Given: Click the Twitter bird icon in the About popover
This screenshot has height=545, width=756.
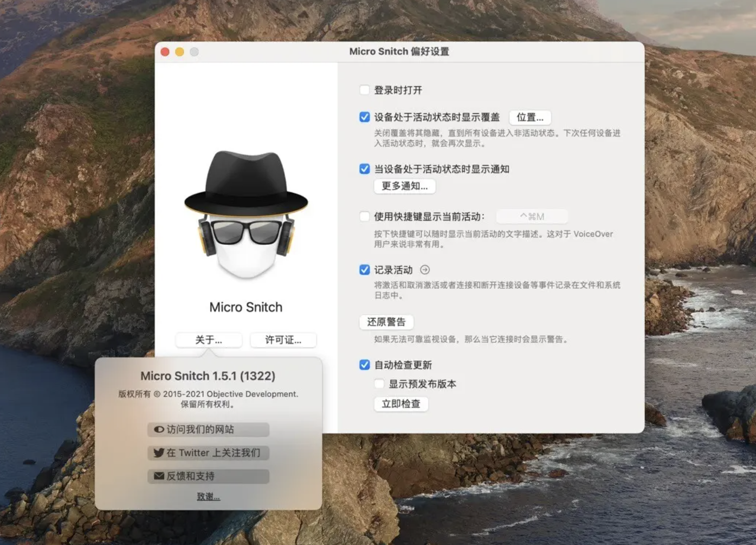Looking at the screenshot, I should (158, 453).
